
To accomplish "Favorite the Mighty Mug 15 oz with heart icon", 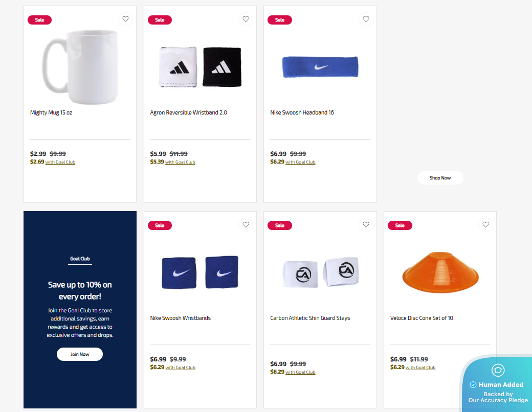I will 125,19.
